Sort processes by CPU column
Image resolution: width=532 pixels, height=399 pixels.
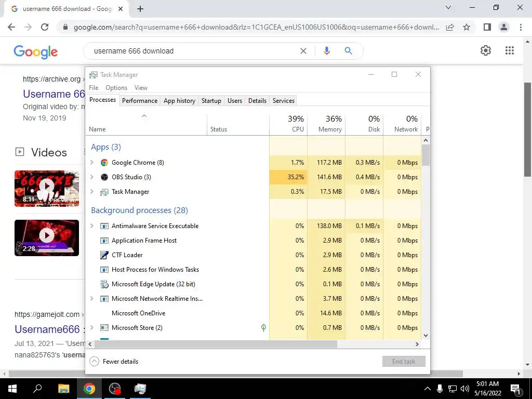pos(288,124)
